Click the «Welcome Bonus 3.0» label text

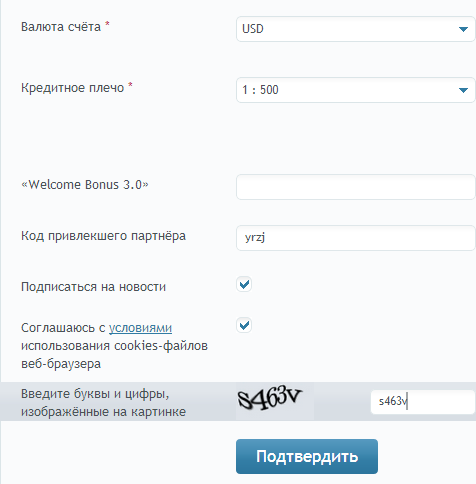pos(85,185)
